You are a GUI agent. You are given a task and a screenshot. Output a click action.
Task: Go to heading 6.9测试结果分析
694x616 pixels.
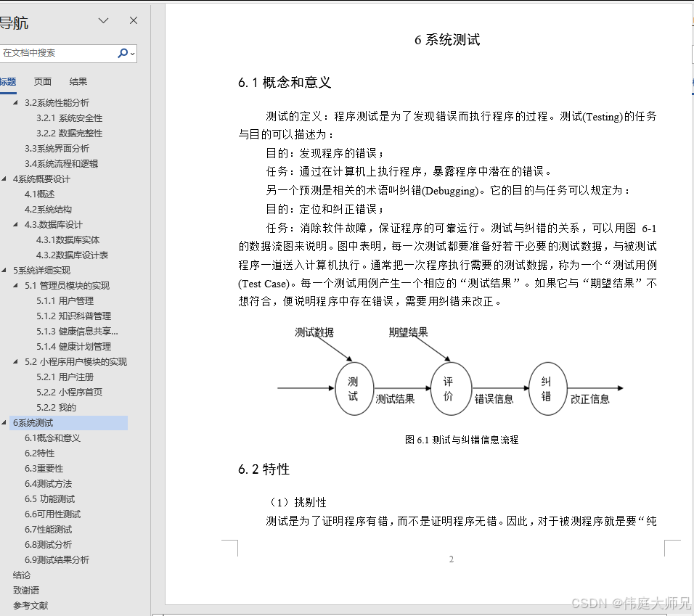click(x=57, y=560)
